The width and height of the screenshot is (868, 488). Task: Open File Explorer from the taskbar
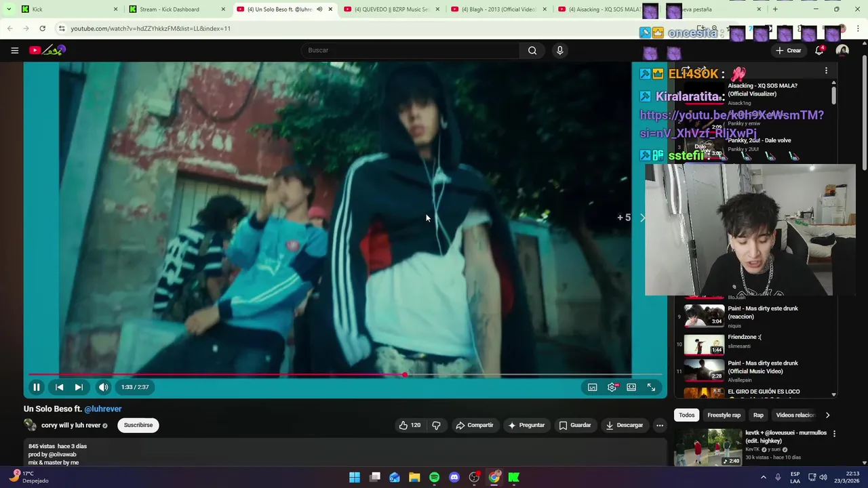pos(414,477)
